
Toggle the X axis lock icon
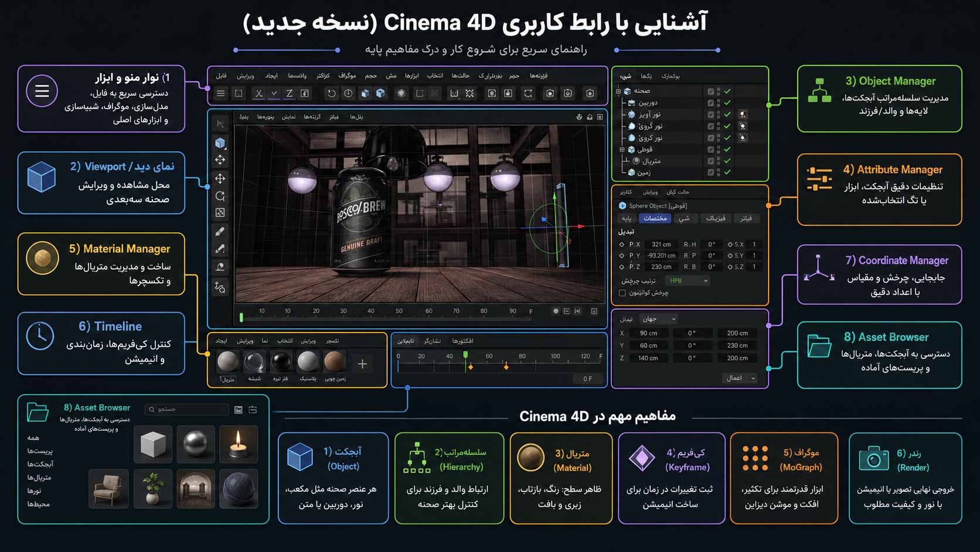[x=258, y=93]
